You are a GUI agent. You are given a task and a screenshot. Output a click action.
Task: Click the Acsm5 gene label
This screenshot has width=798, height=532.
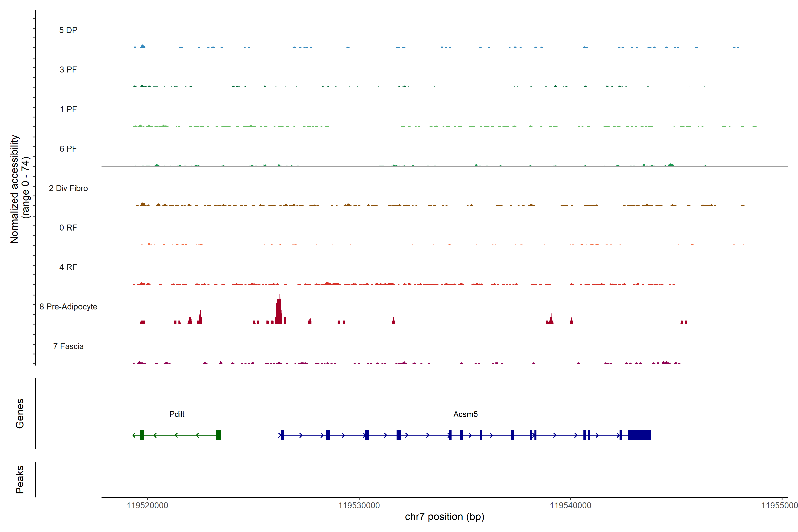pos(465,414)
